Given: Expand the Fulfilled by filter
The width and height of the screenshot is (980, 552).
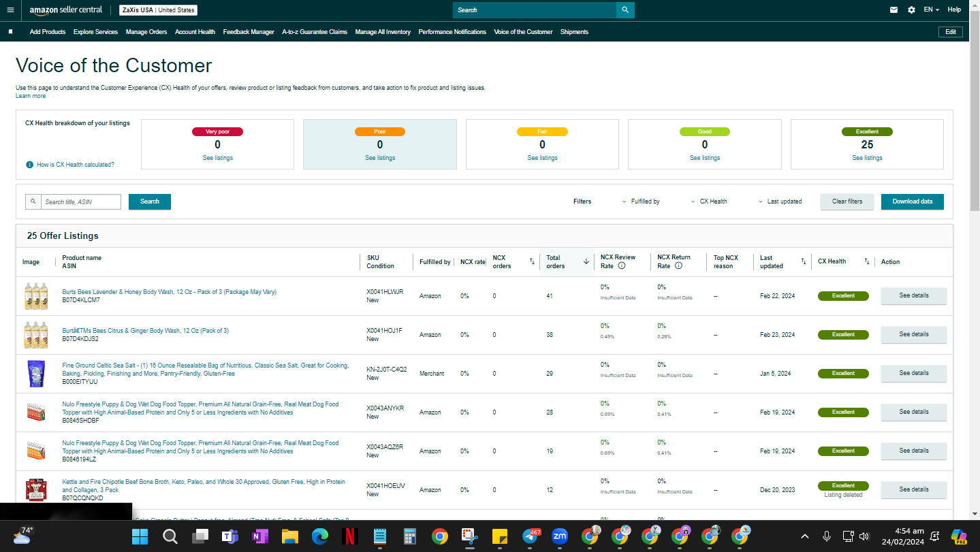Looking at the screenshot, I should click(x=641, y=201).
